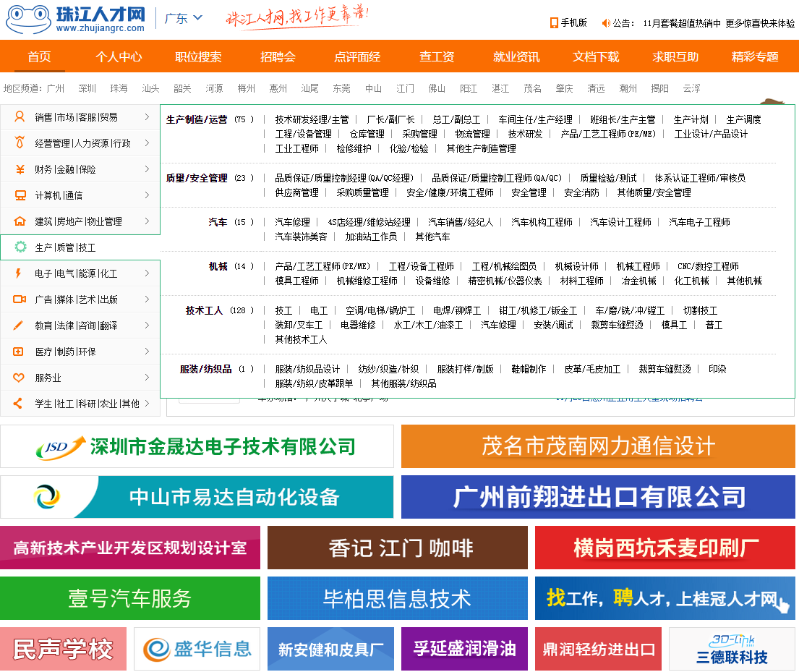The width and height of the screenshot is (799, 672).
Task: Open the 精彩专题 menu item
Action: pos(755,56)
